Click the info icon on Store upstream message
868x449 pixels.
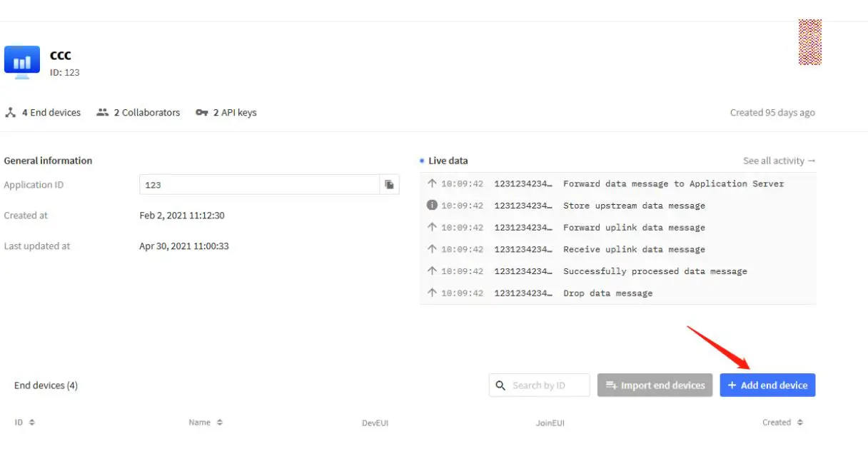432,206
